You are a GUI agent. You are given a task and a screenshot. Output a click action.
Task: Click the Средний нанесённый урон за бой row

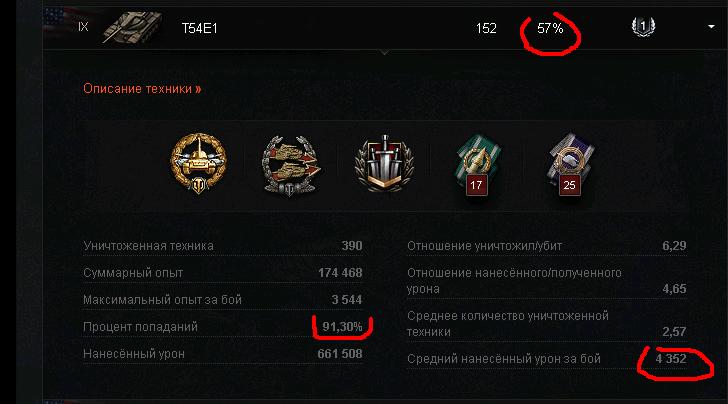click(546, 358)
